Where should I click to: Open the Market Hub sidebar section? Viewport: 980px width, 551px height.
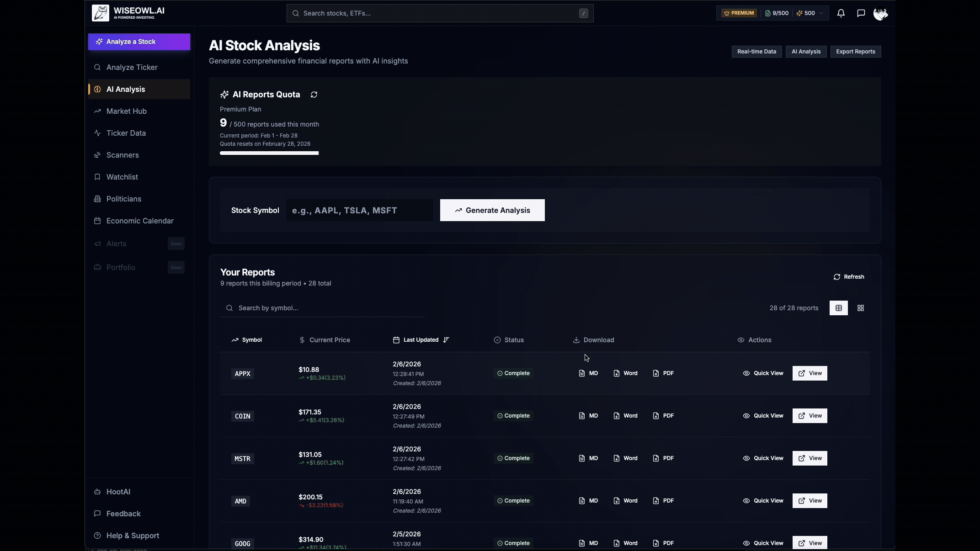(127, 111)
